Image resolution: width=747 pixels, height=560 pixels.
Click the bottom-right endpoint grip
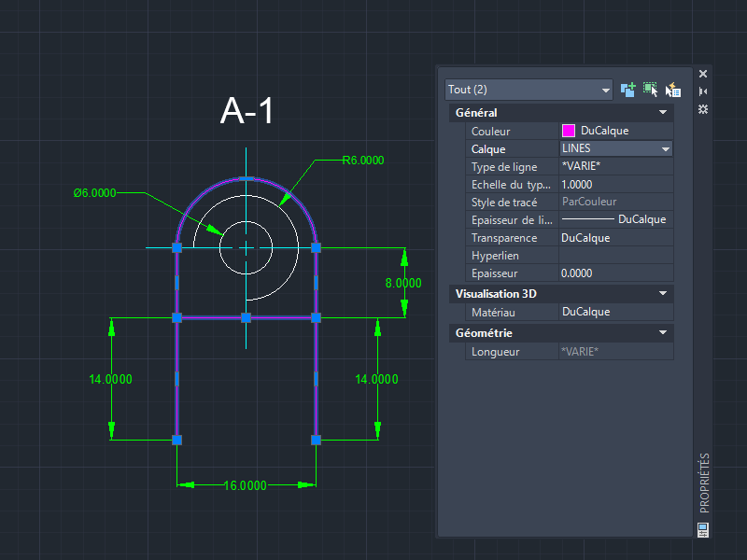(x=316, y=440)
